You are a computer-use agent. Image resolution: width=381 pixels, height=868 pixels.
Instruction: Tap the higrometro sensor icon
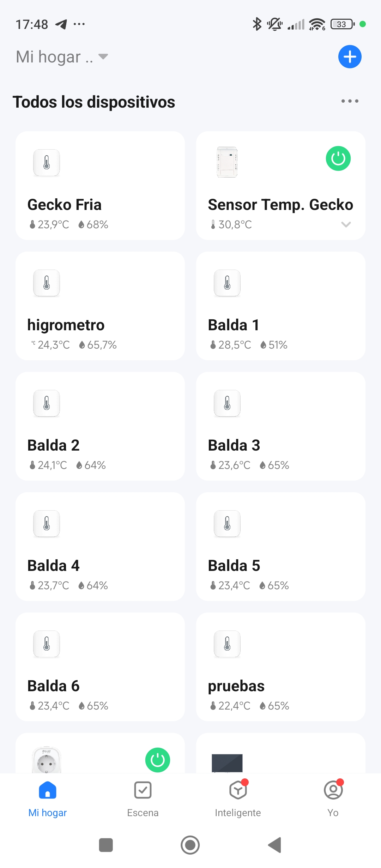47,283
